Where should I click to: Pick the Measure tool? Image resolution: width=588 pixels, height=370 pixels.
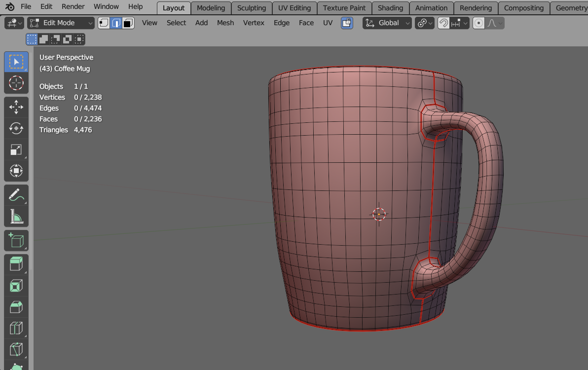pos(16,216)
